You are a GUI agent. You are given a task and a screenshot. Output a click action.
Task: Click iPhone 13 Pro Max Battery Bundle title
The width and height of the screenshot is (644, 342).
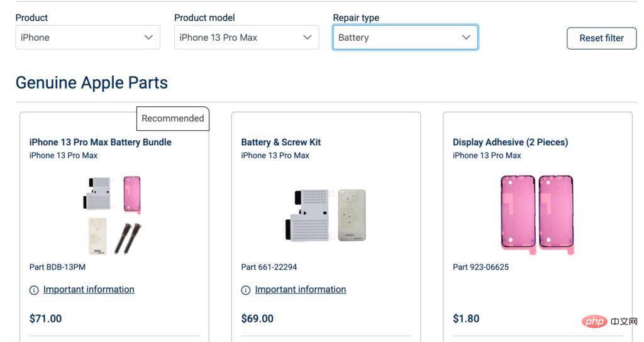click(x=100, y=142)
